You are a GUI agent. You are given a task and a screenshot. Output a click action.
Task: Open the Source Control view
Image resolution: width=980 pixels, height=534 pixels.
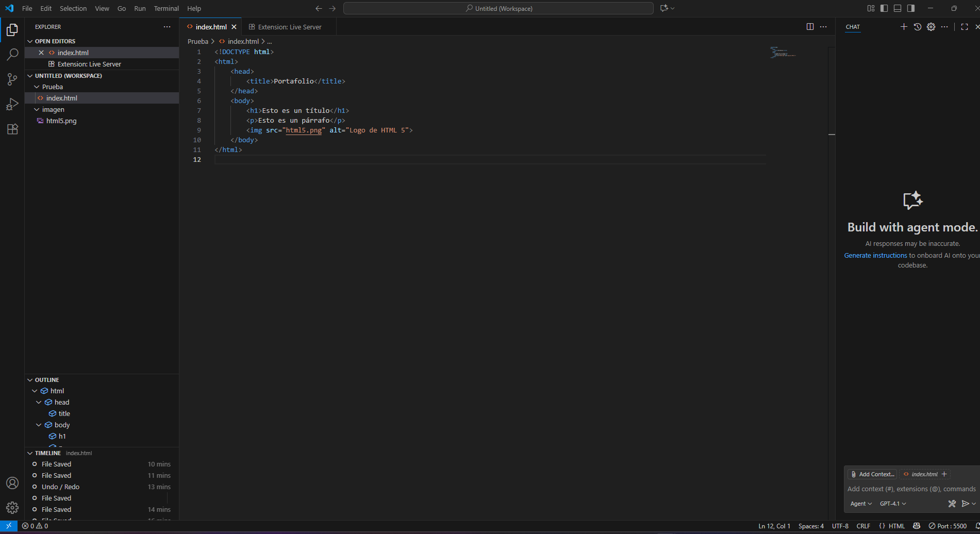point(12,79)
